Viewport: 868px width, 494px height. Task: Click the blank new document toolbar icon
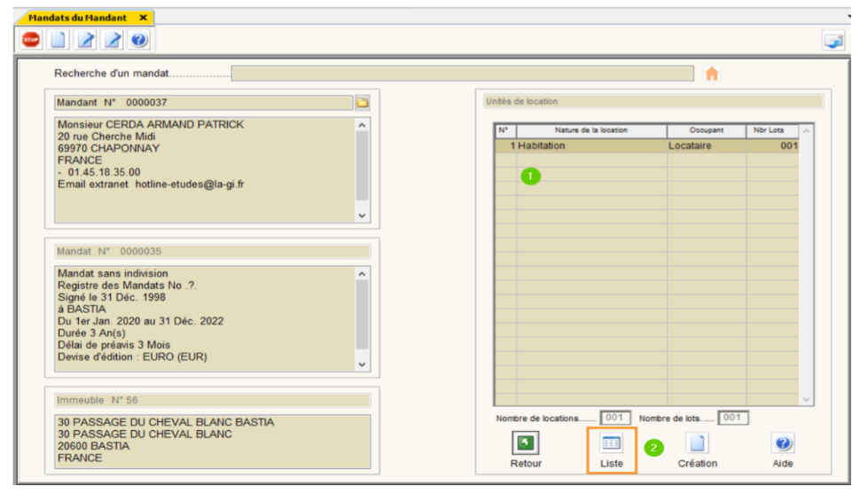[x=58, y=40]
